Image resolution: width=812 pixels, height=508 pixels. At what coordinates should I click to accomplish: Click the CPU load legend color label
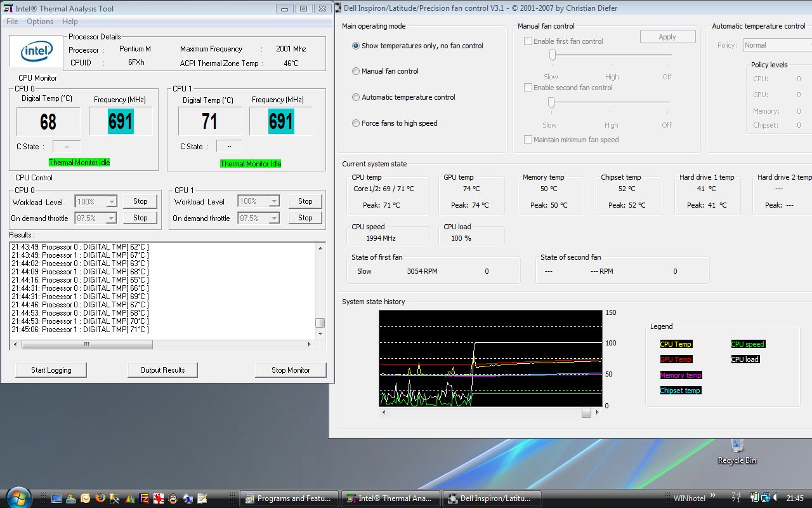(x=745, y=359)
